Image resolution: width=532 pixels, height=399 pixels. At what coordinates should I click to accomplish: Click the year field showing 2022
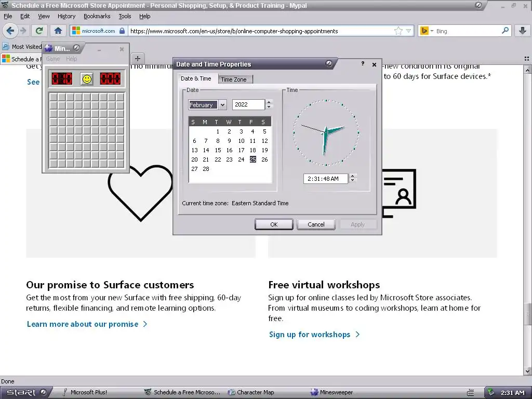click(248, 104)
